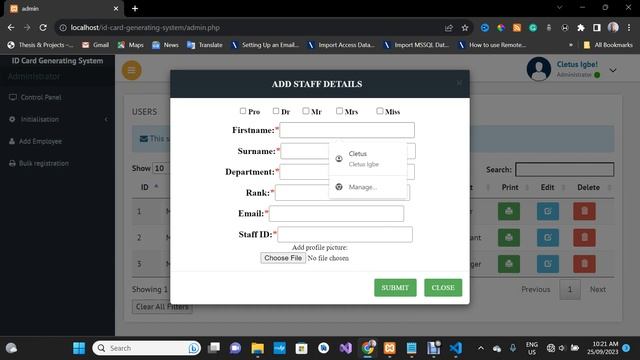
Task: Open the Gmail bookmark
Action: (96, 45)
